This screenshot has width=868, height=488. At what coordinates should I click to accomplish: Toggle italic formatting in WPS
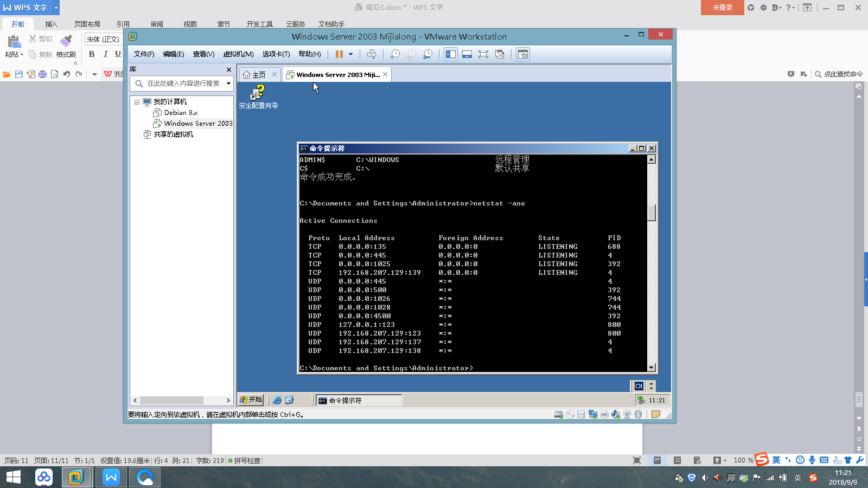[x=105, y=54]
